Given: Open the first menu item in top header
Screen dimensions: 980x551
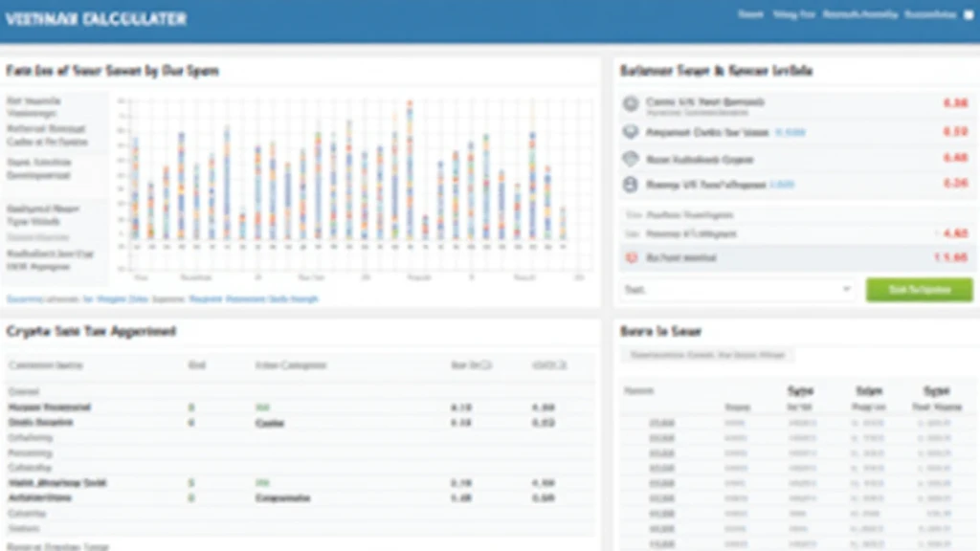Looking at the screenshot, I should (749, 15).
